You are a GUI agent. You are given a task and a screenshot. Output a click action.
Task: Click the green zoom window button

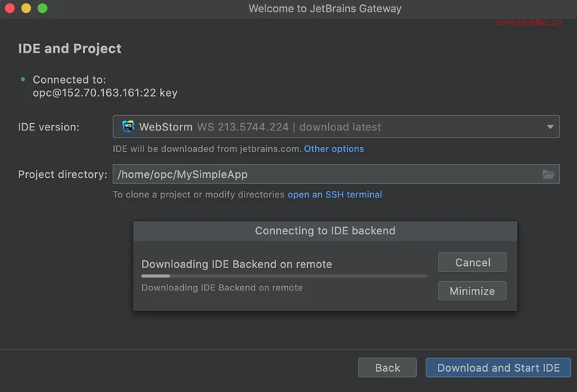point(43,8)
